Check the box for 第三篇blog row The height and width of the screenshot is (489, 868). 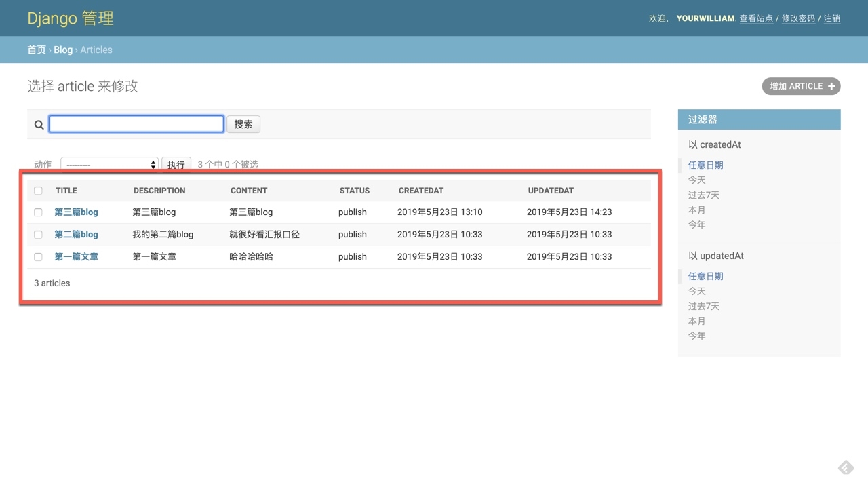[38, 212]
